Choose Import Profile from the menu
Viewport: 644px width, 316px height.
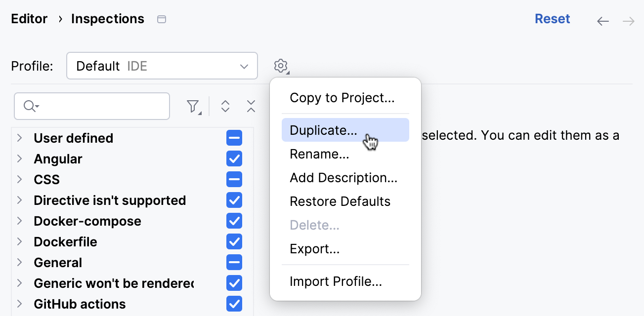pyautogui.click(x=336, y=281)
